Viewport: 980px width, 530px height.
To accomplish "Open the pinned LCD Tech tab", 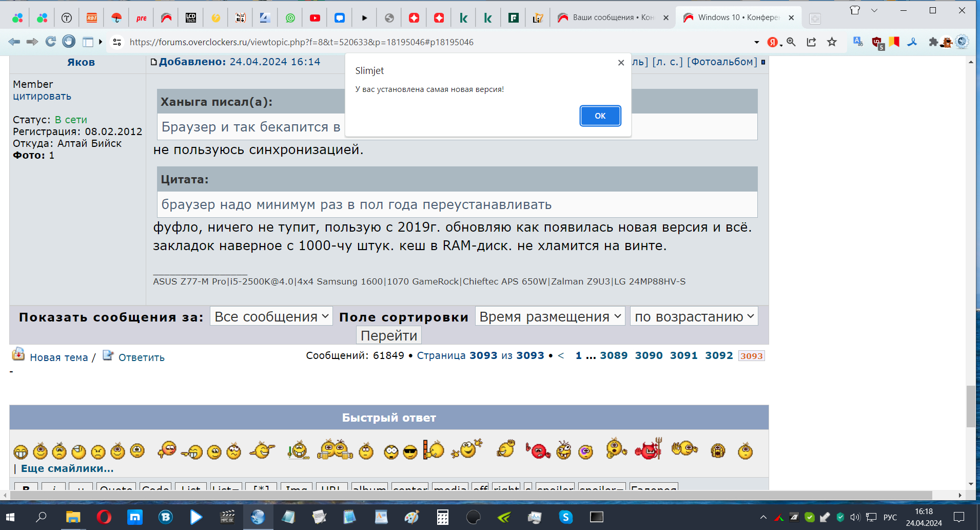I will tap(191, 18).
